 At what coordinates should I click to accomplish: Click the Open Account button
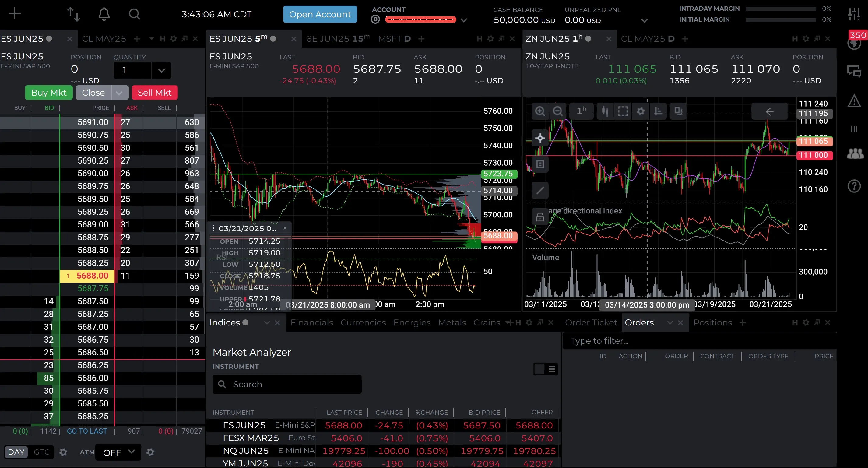(320, 14)
